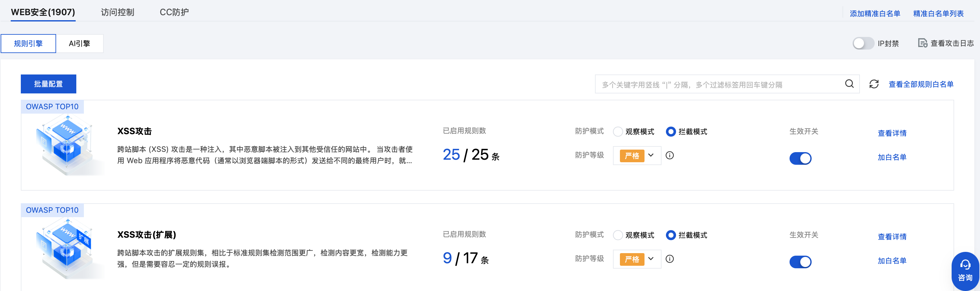
Task: Disable the XSS攻击 生效开关 toggle
Action: (x=800, y=158)
